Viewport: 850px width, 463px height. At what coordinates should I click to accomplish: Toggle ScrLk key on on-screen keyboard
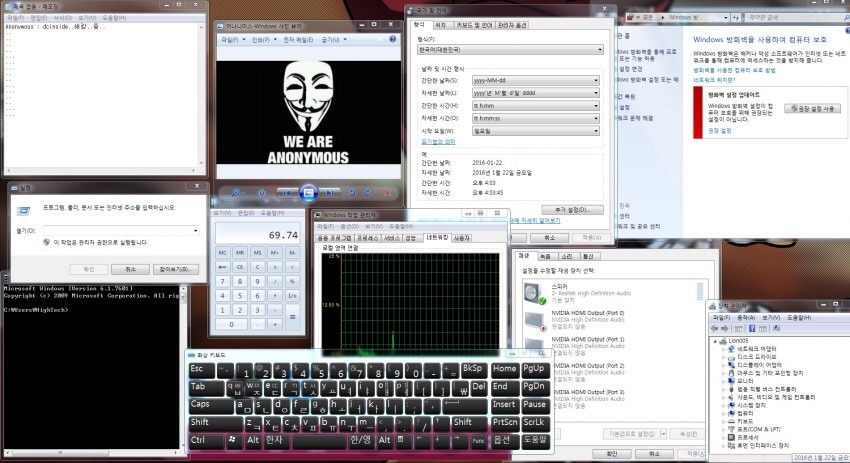tap(535, 423)
